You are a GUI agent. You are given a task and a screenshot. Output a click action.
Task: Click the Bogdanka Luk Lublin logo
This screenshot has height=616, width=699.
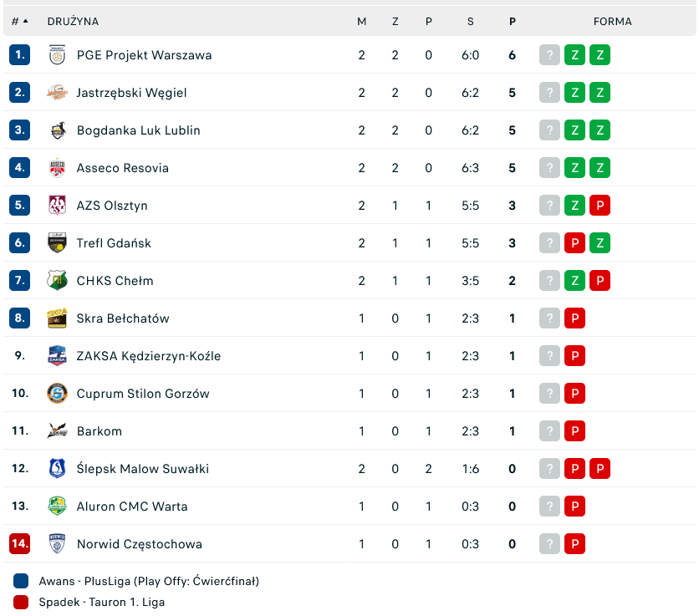57,130
